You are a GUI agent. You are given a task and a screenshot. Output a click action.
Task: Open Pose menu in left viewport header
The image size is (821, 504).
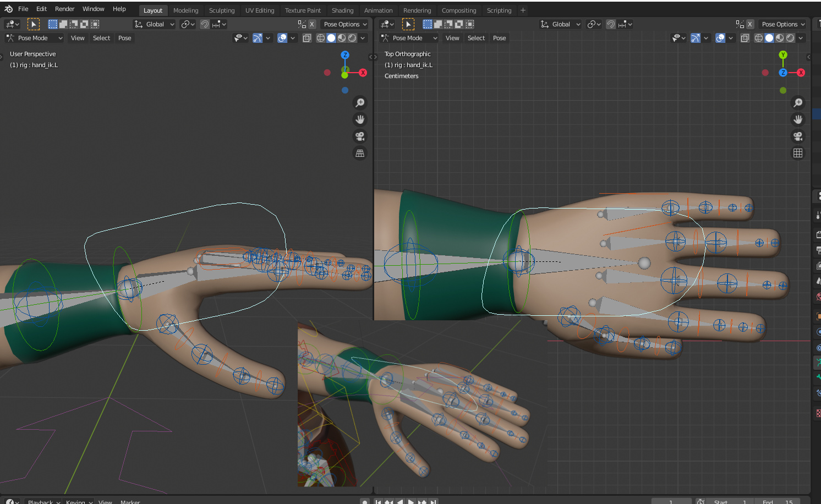(x=125, y=38)
